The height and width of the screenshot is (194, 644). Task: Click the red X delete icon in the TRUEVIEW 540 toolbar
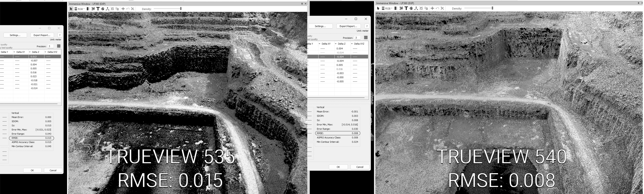pos(442,8)
